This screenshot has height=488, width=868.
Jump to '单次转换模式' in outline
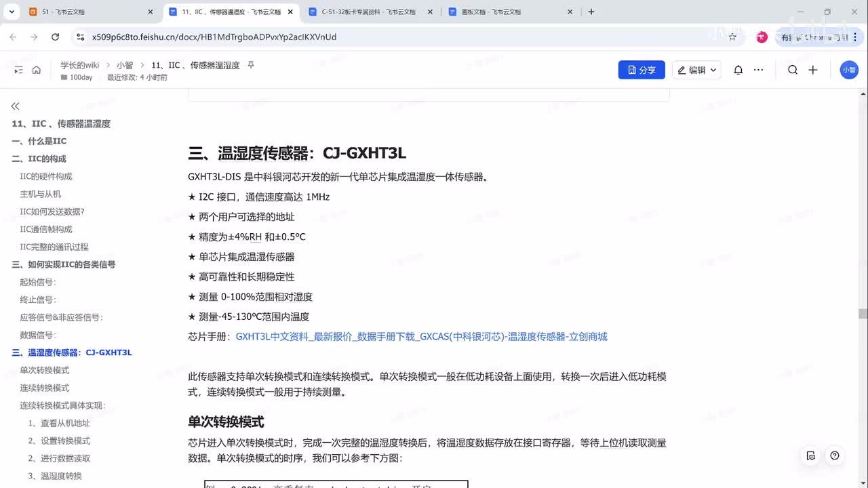tap(45, 370)
